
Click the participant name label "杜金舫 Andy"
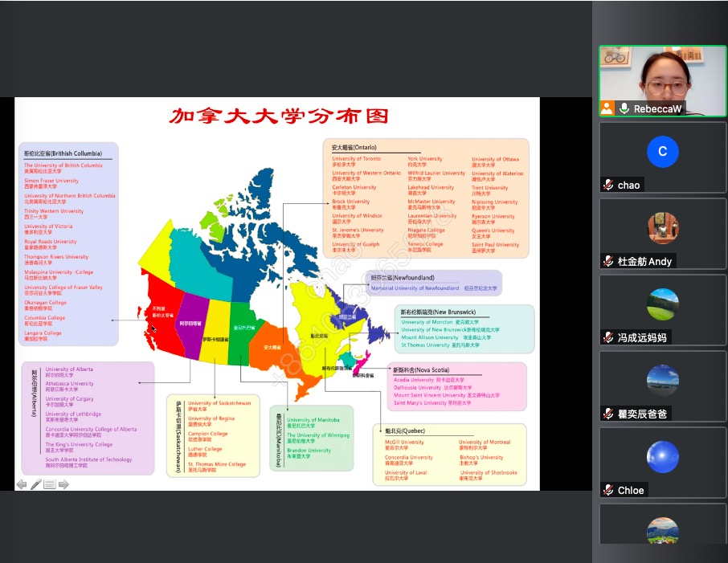(x=644, y=261)
